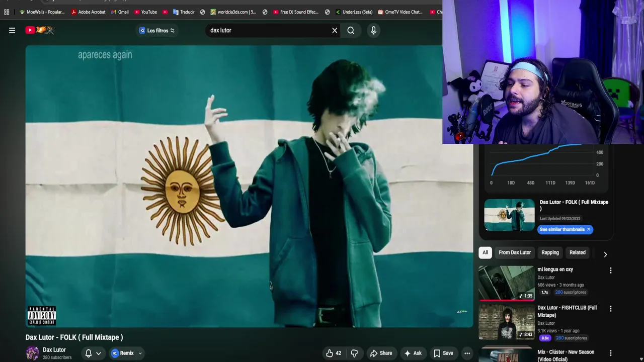Screen dimensions: 644x362
Task: Open mi lengua en oxy title
Action: [x=555, y=269]
